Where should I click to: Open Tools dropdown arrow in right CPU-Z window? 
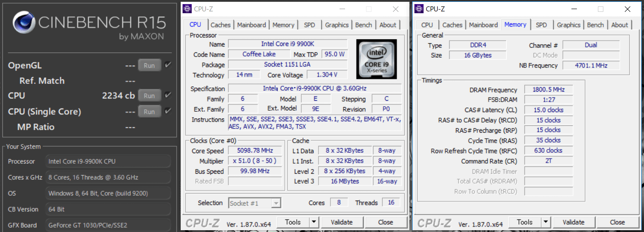pos(545,222)
